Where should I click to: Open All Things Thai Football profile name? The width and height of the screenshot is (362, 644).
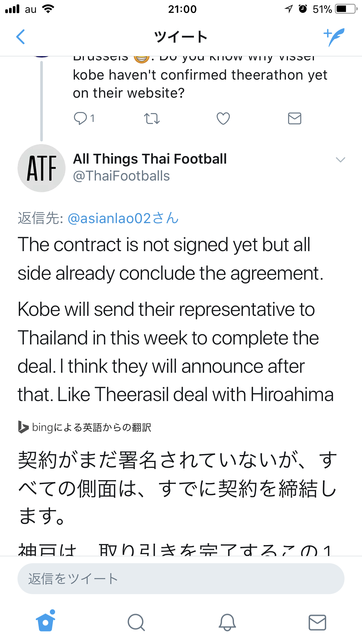(x=150, y=159)
